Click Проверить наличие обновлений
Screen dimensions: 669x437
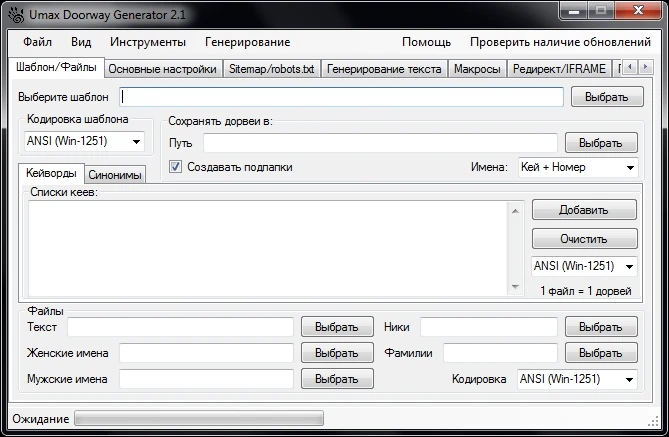560,42
